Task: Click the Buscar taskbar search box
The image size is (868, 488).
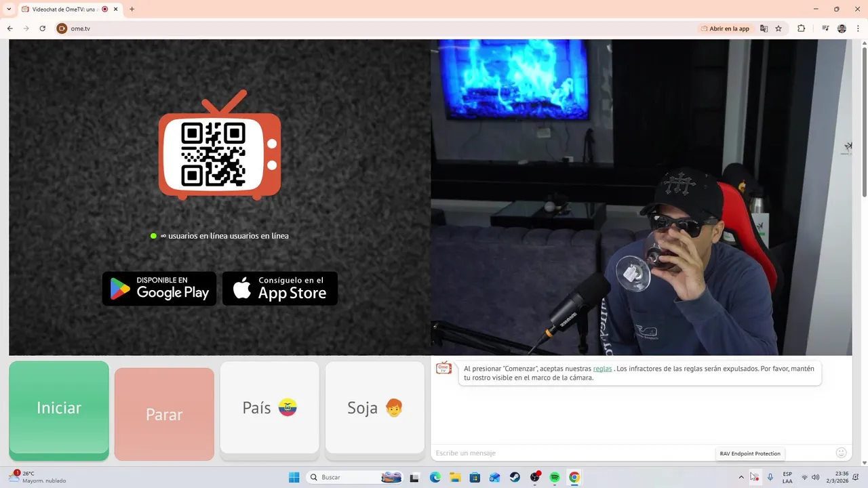Action: [355, 477]
